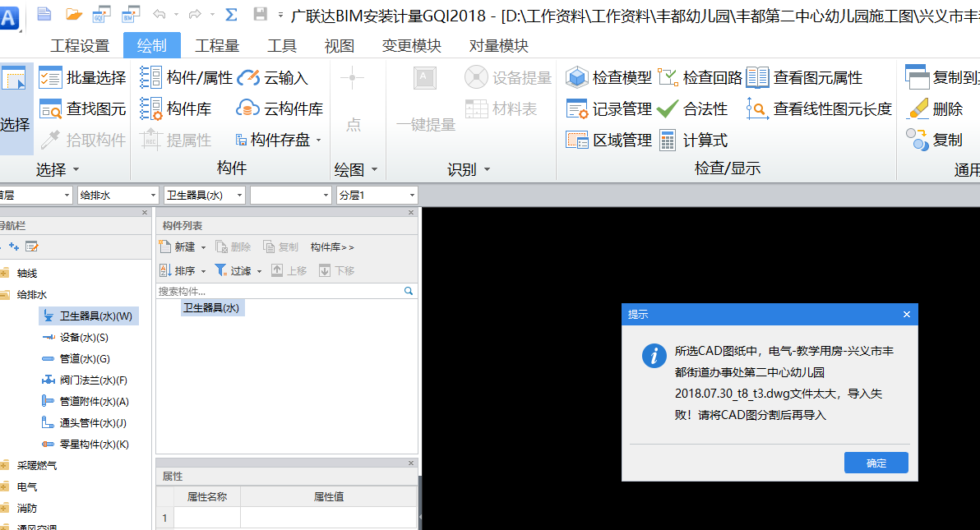The height and width of the screenshot is (530, 980).
Task: Click 过滤 filter in component list
Action: point(238,270)
